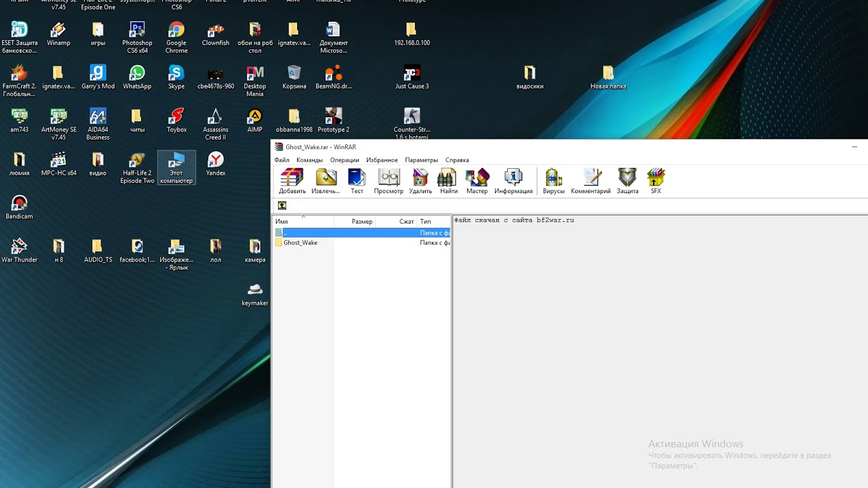
Task: Select the AUDIO_TS desktop folder
Action: (98, 251)
